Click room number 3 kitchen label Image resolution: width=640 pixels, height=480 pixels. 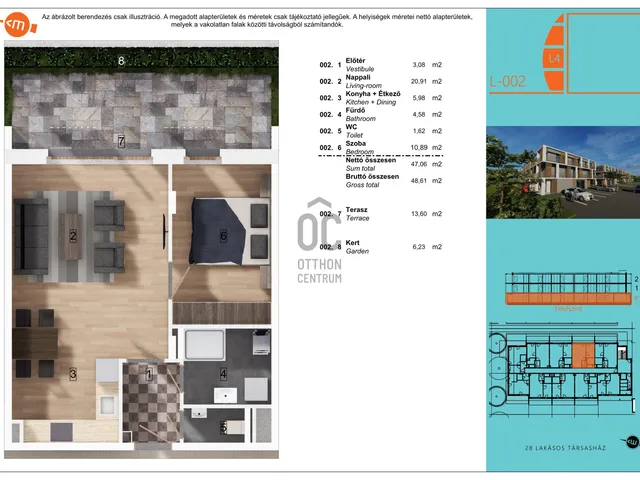73,374
